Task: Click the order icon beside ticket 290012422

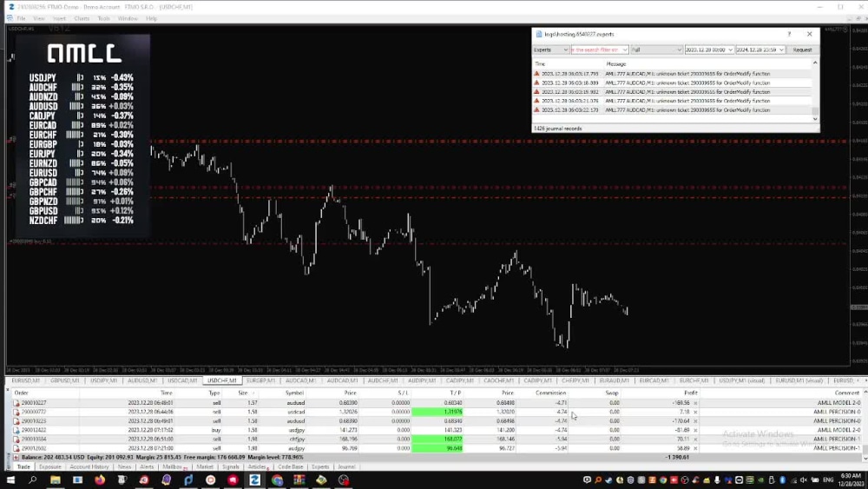Action: pyautogui.click(x=16, y=430)
